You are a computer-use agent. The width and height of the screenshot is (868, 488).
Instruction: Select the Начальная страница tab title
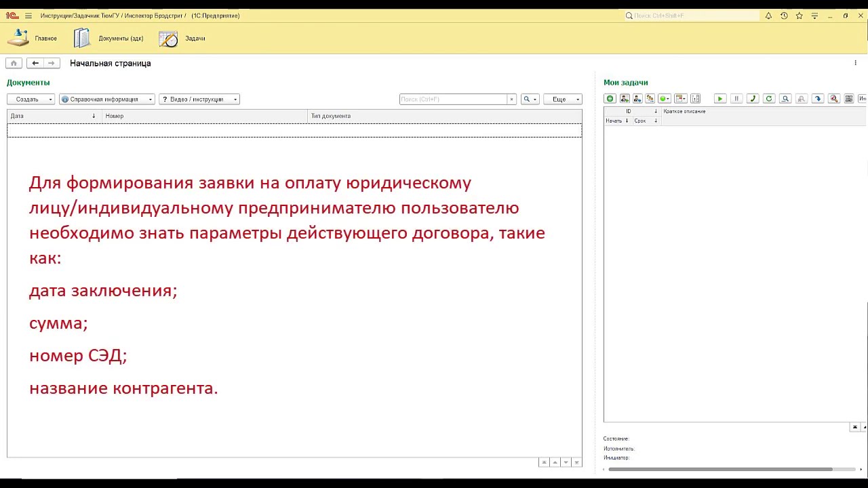(x=111, y=63)
